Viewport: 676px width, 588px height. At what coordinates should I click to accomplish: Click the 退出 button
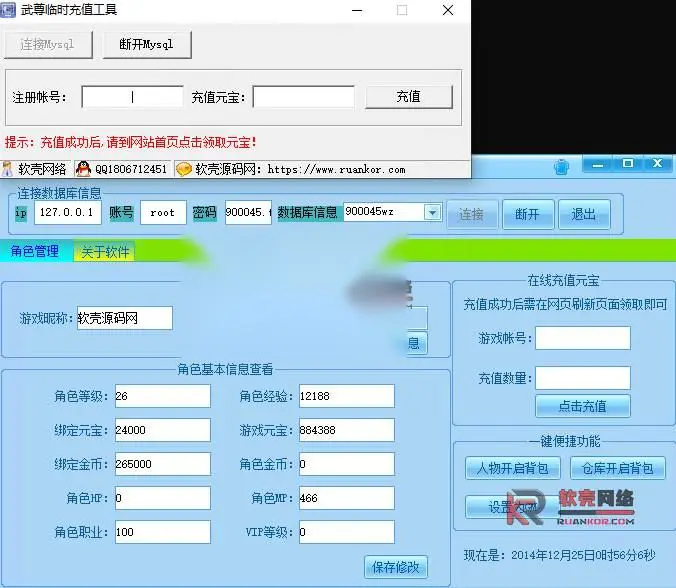click(x=584, y=214)
